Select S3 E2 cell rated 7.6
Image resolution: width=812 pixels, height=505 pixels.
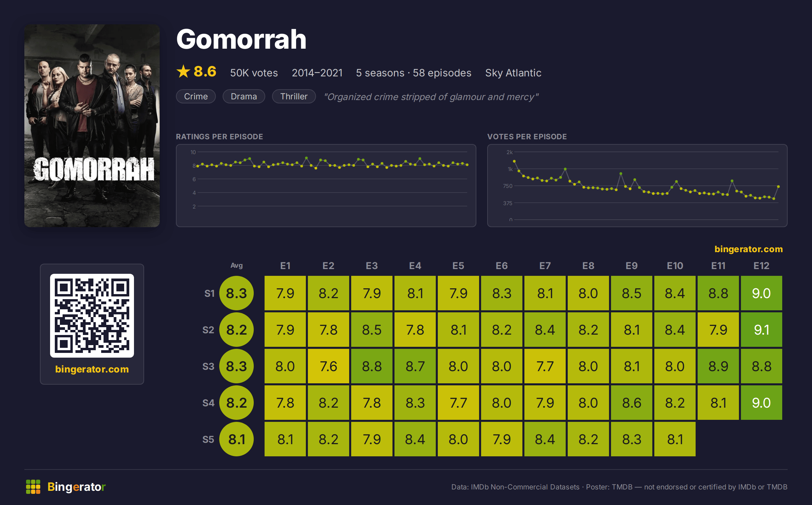tap(329, 366)
